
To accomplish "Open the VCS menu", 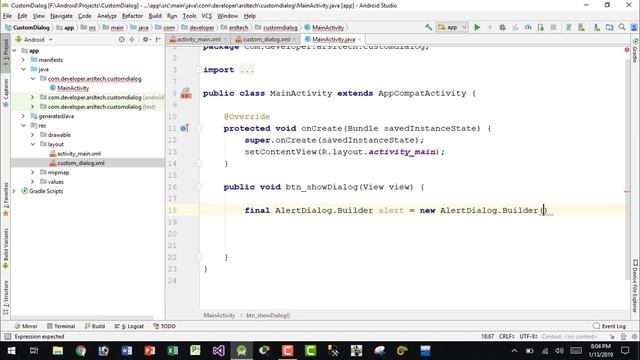I will pos(207,16).
